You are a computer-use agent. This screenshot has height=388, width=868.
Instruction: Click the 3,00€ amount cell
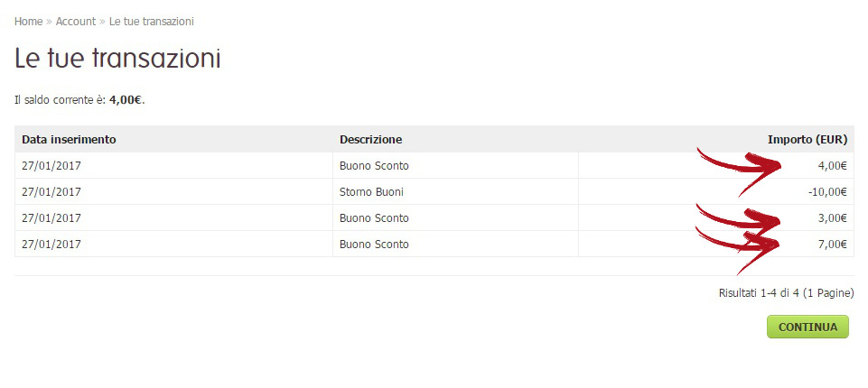tap(832, 217)
